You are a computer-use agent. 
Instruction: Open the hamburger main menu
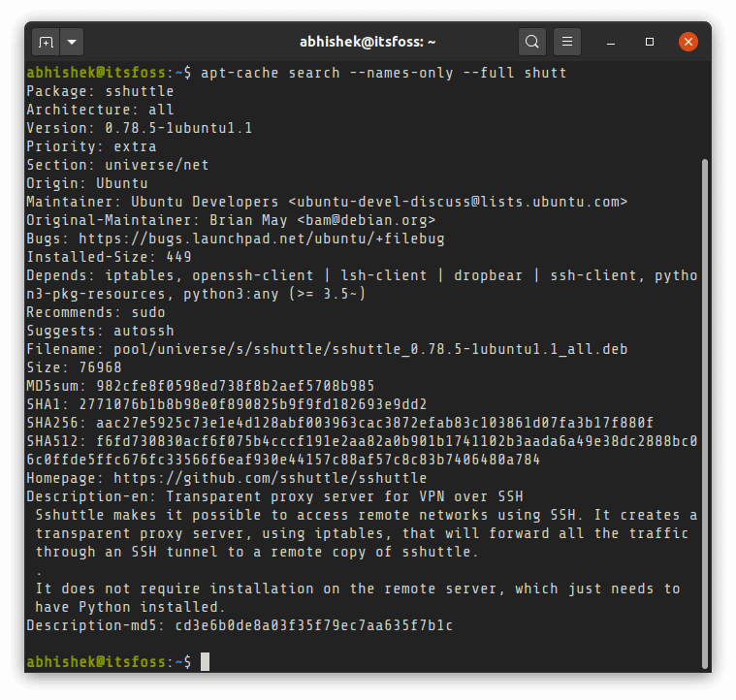[x=567, y=43]
